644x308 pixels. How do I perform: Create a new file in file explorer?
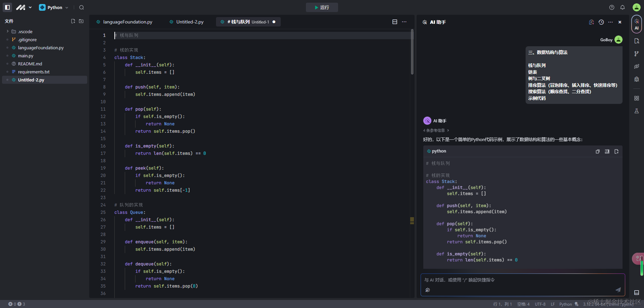(x=73, y=21)
